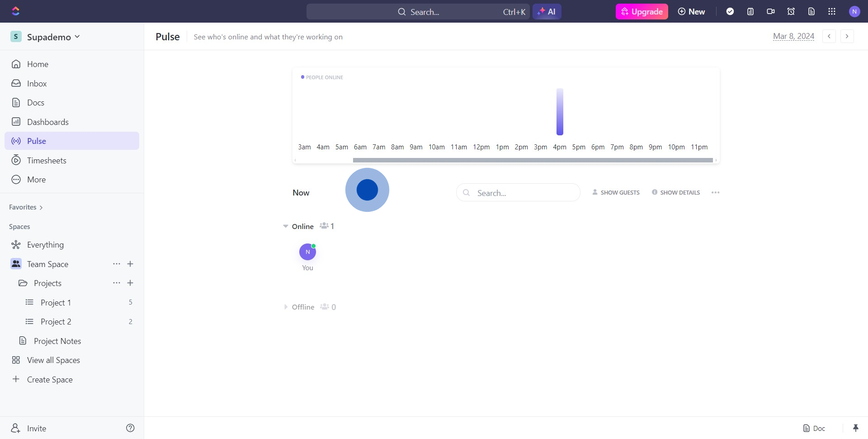The height and width of the screenshot is (439, 868).
Task: Click the pink Upgrade button
Action: pyautogui.click(x=642, y=11)
